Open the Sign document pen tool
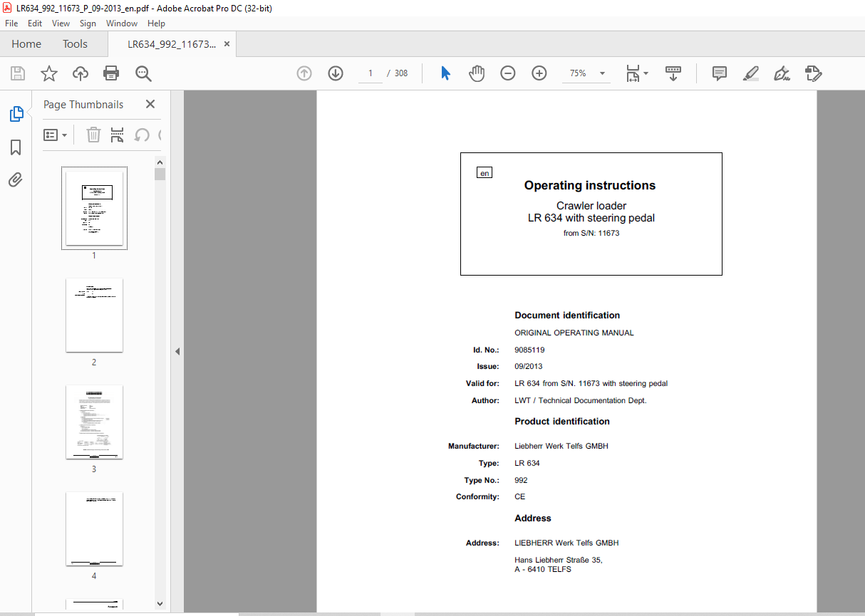The width and height of the screenshot is (865, 616). point(782,73)
